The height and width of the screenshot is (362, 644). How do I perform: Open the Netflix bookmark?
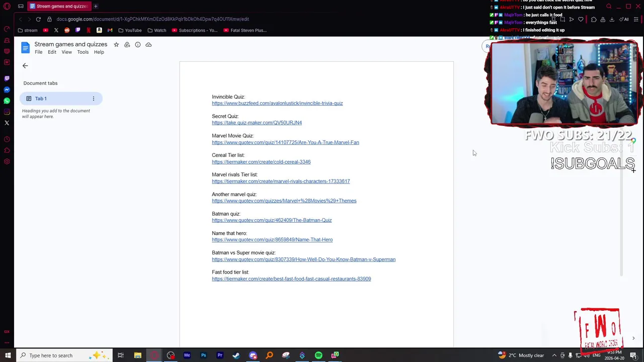pyautogui.click(x=89, y=30)
